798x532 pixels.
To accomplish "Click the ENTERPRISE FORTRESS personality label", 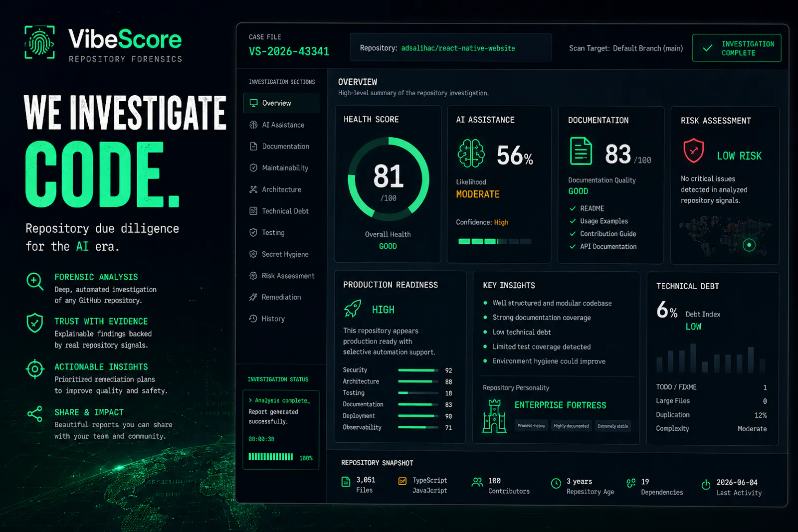I will click(560, 405).
